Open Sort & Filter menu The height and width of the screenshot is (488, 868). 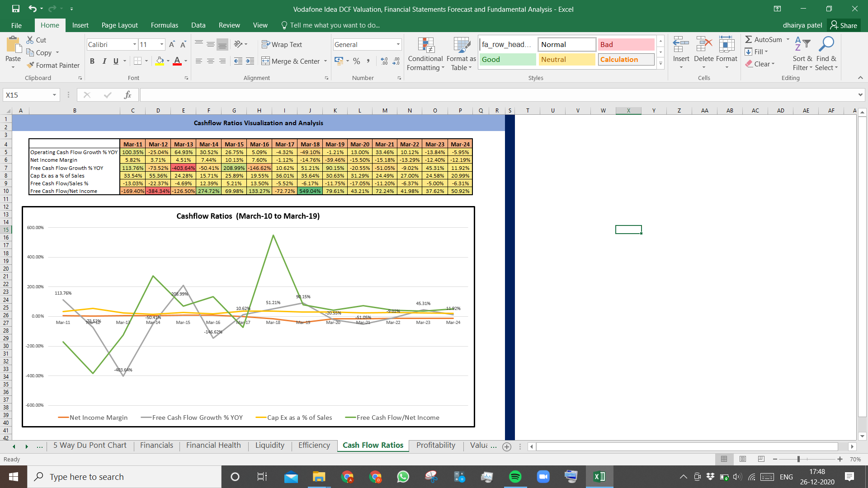tap(802, 53)
